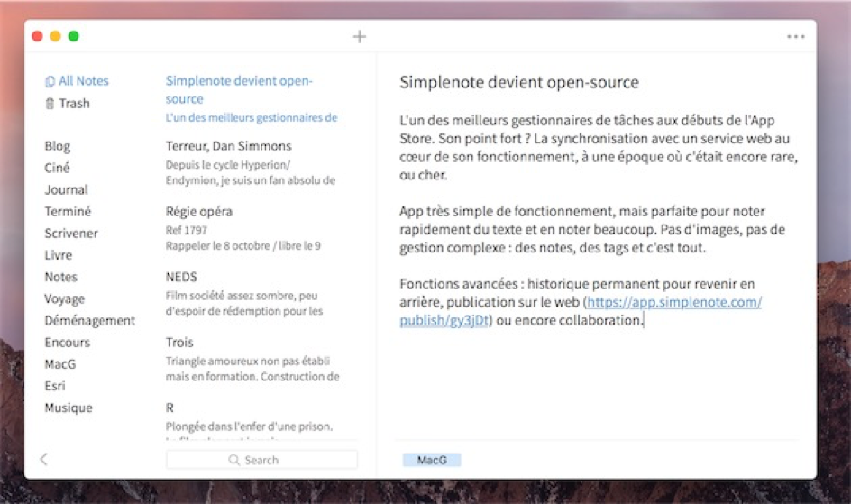Select the Déménagement tag
Viewport: 851px width, 504px height.
(x=89, y=321)
